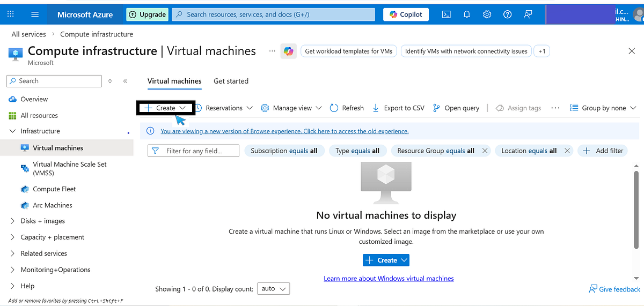Open the Reservations dropdown

tap(224, 108)
